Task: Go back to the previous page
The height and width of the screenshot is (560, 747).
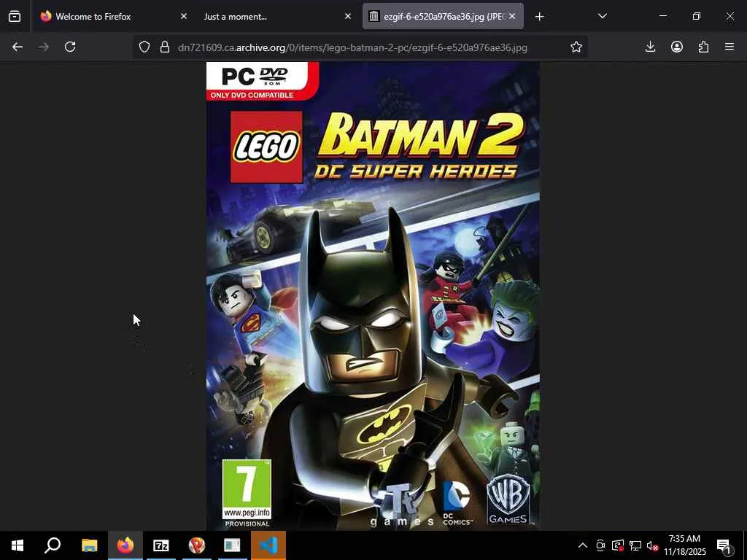Action: 18,47
